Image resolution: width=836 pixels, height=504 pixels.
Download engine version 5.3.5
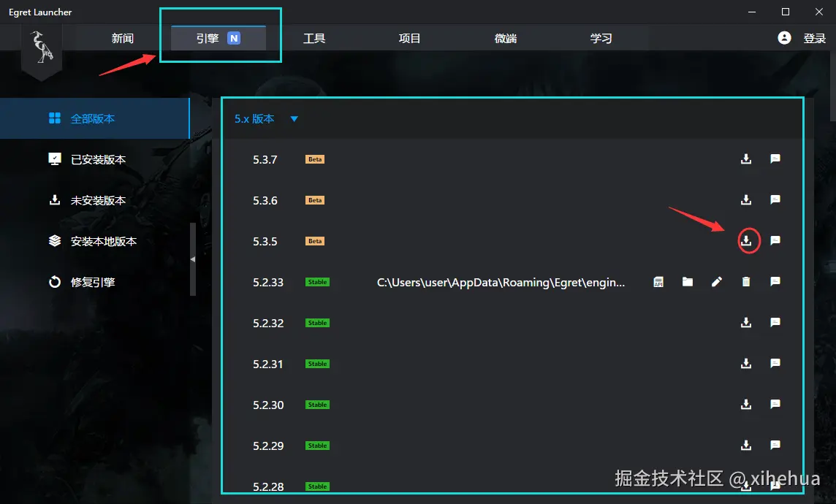(746, 241)
